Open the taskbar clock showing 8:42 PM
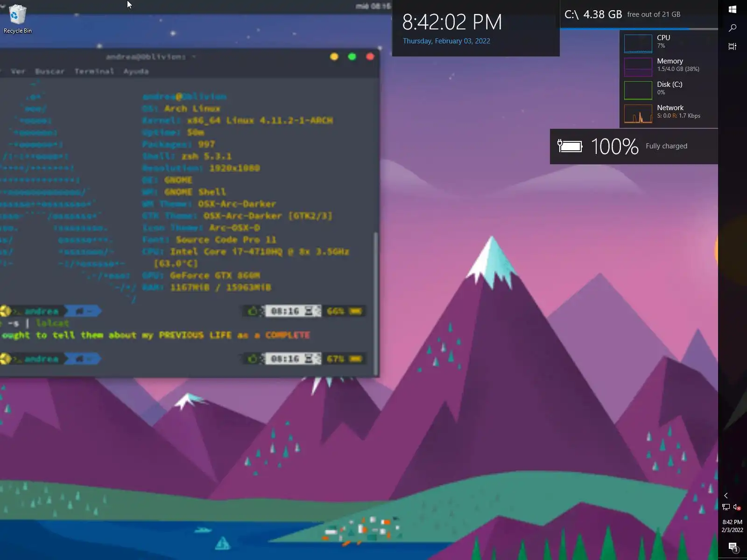747x560 pixels. point(732,526)
